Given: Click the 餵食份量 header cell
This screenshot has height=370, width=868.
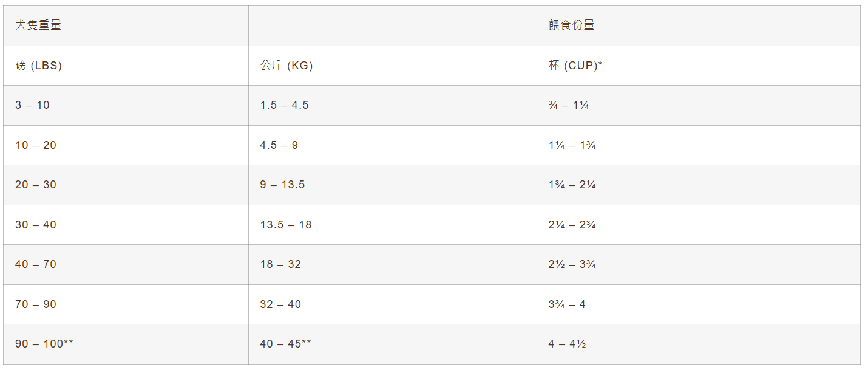Looking at the screenshot, I should (571, 26).
